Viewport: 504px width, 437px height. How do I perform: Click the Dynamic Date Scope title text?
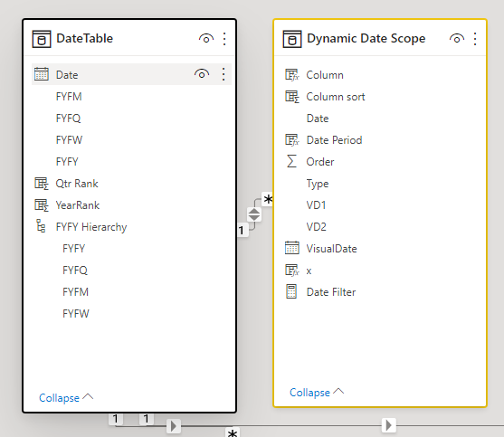[x=366, y=38]
